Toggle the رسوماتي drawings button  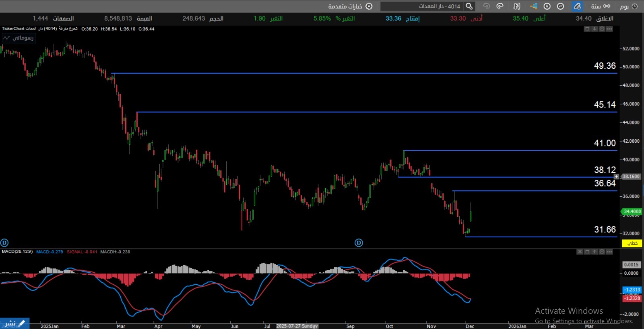click(19, 38)
